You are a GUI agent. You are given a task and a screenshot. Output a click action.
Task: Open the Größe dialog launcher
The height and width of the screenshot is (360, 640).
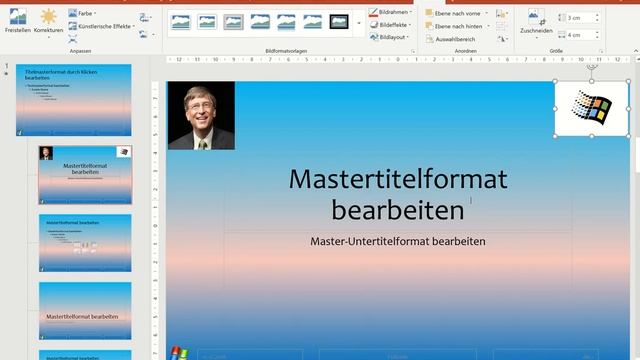click(601, 51)
